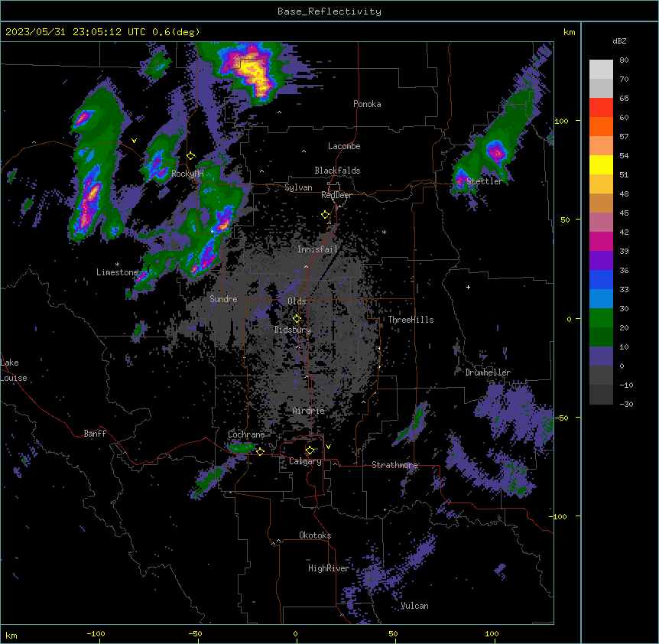This screenshot has height=644, width=659.
Task: Pick the purple 39-36 swatch in the legend
Action: coord(601,261)
